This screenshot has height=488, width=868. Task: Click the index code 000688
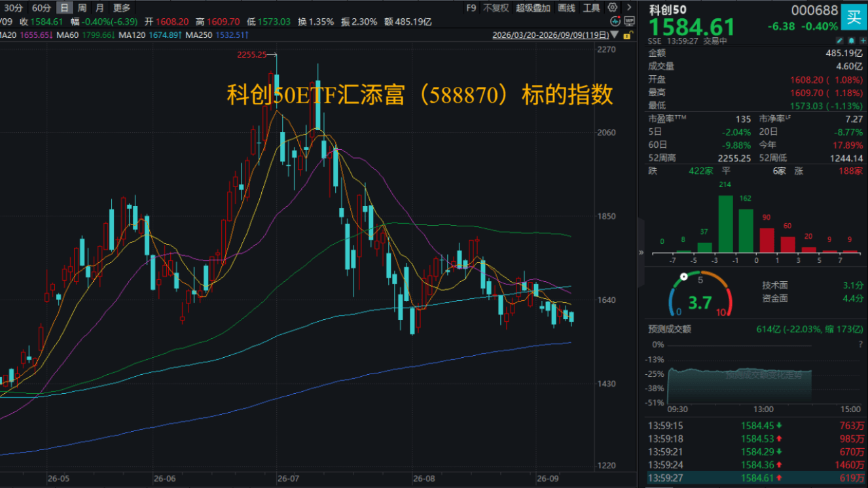pyautogui.click(x=814, y=10)
